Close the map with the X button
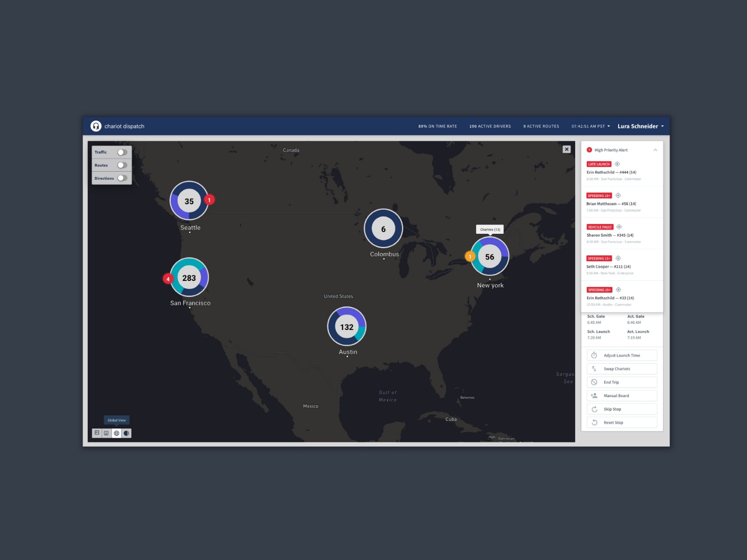This screenshot has height=560, width=747. (x=566, y=149)
